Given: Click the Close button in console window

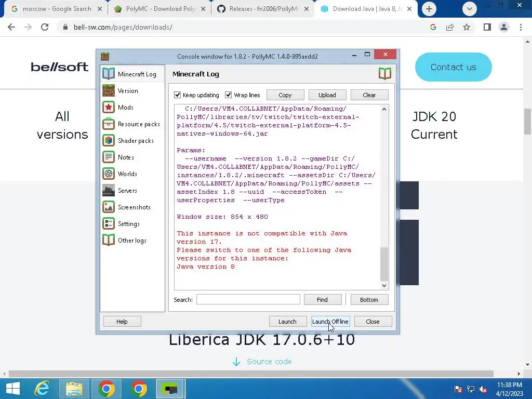Looking at the screenshot, I should (x=373, y=321).
